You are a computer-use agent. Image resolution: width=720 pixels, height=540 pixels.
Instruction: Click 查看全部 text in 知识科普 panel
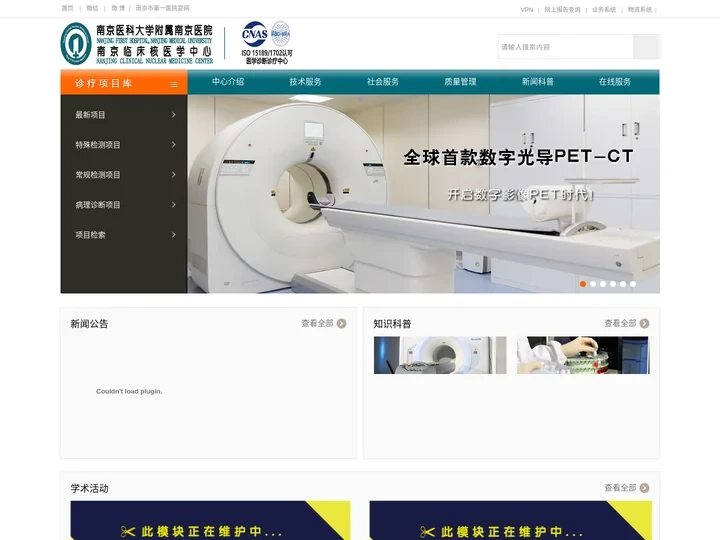(x=620, y=323)
